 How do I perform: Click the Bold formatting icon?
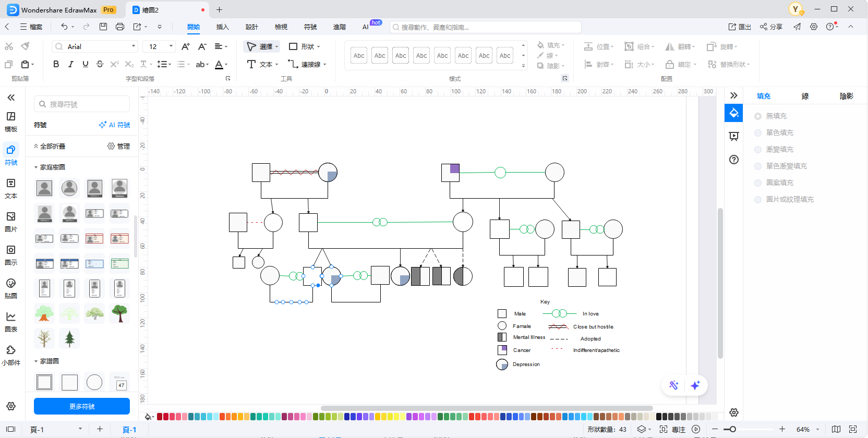[x=56, y=64]
